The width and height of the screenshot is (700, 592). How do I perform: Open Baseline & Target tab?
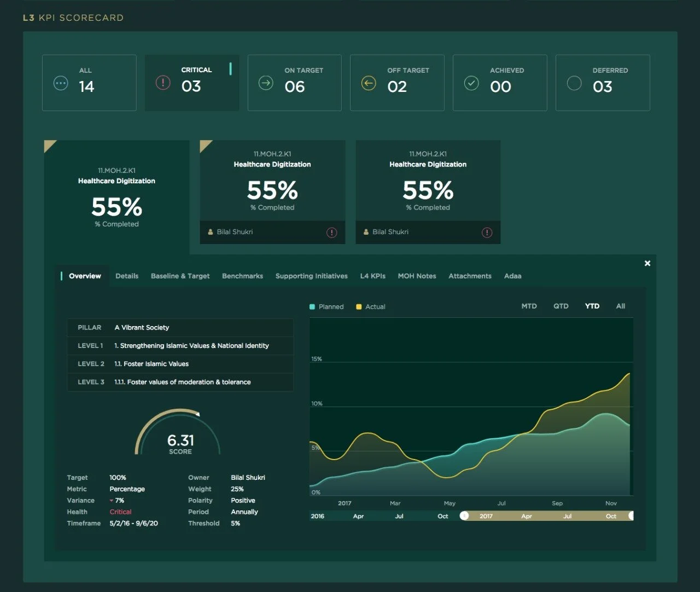click(180, 276)
